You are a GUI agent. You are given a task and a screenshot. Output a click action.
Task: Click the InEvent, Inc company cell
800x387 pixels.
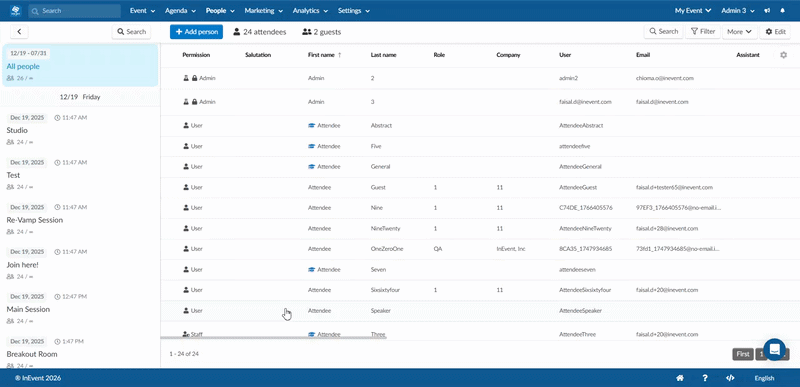tap(511, 249)
